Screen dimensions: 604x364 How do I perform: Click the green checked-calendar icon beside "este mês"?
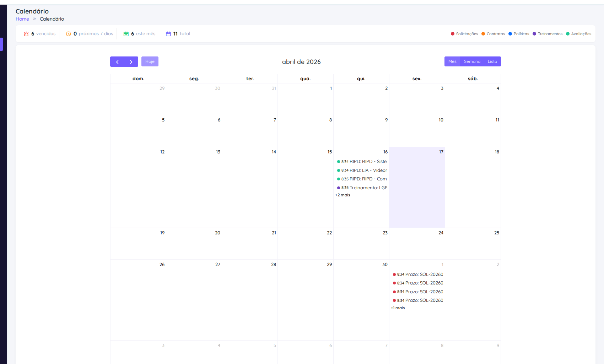point(126,33)
